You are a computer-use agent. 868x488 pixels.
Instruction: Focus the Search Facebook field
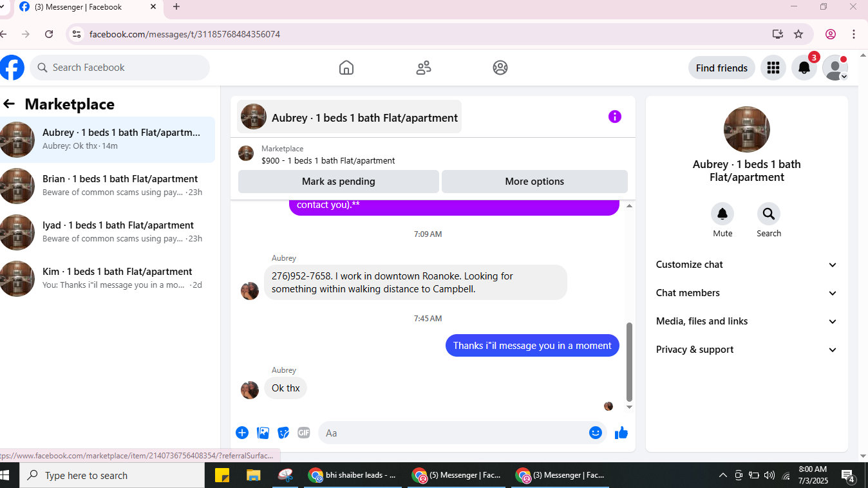pyautogui.click(x=120, y=68)
